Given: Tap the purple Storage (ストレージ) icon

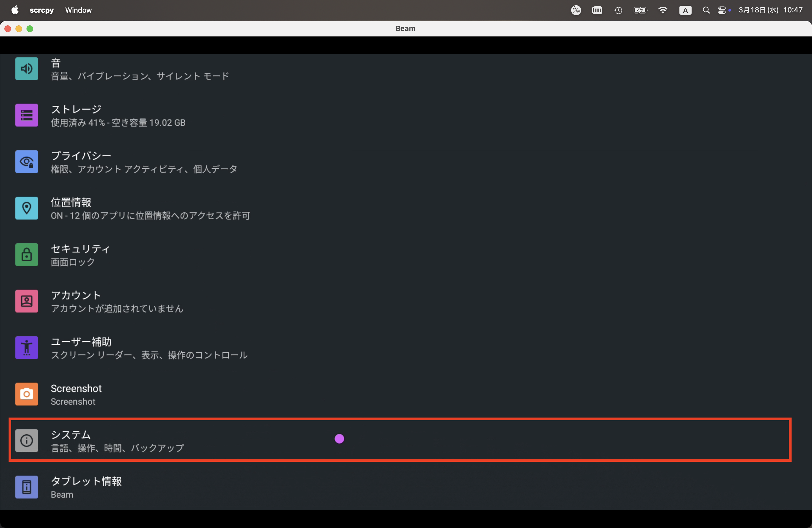Looking at the screenshot, I should pyautogui.click(x=27, y=115).
